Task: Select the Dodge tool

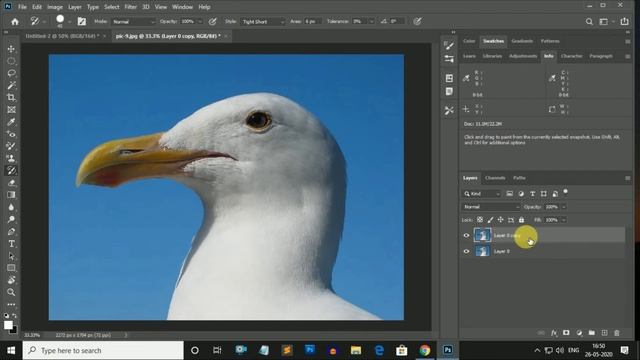Action: coord(11,219)
